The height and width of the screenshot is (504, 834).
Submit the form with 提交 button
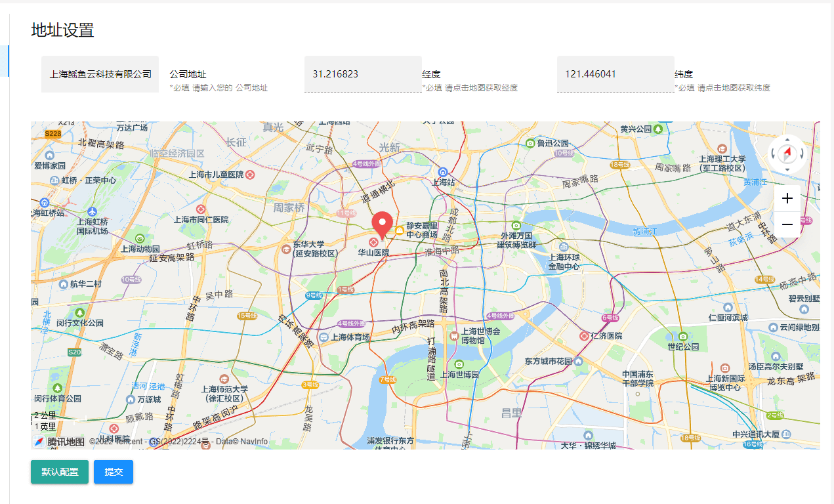pos(114,472)
